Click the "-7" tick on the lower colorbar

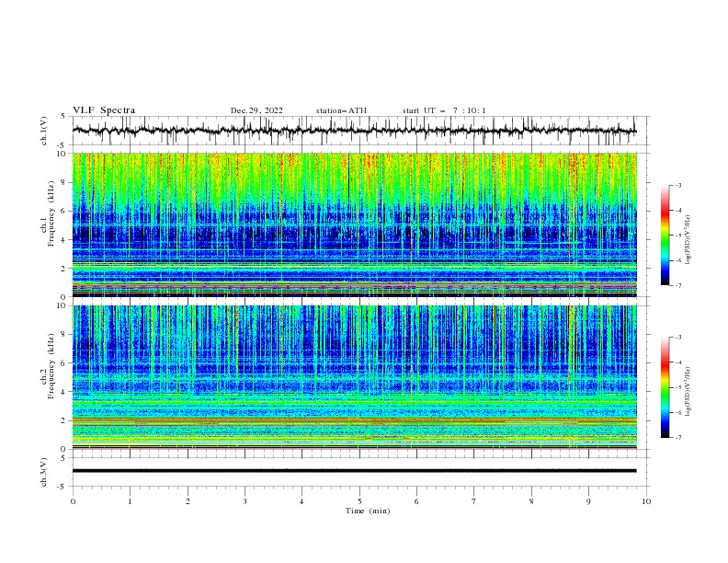click(x=677, y=438)
